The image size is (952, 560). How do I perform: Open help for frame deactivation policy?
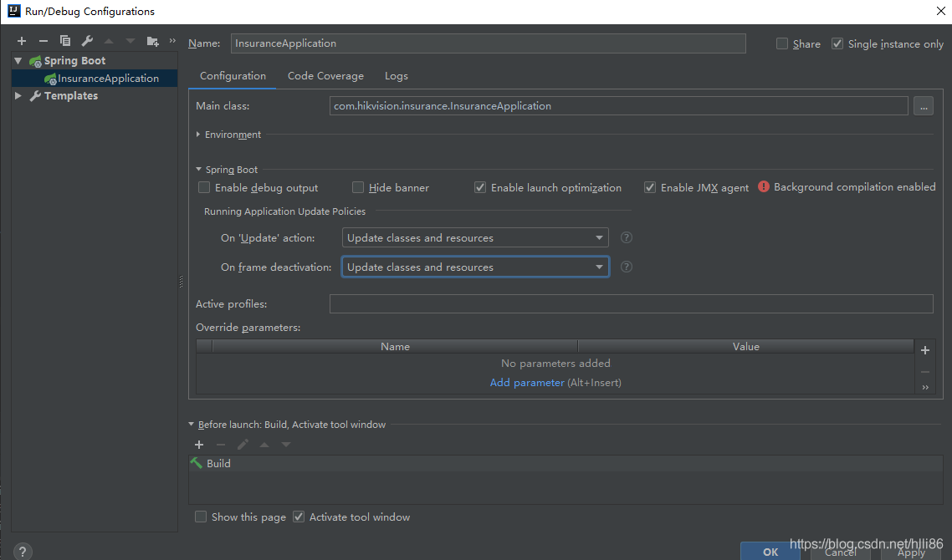627,267
